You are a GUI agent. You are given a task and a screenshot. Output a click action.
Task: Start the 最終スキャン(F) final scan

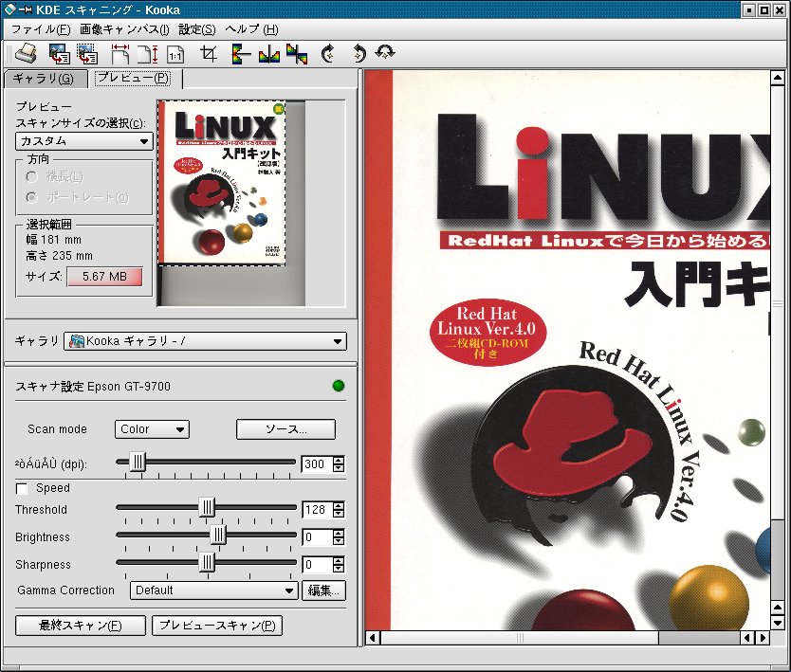click(x=81, y=626)
